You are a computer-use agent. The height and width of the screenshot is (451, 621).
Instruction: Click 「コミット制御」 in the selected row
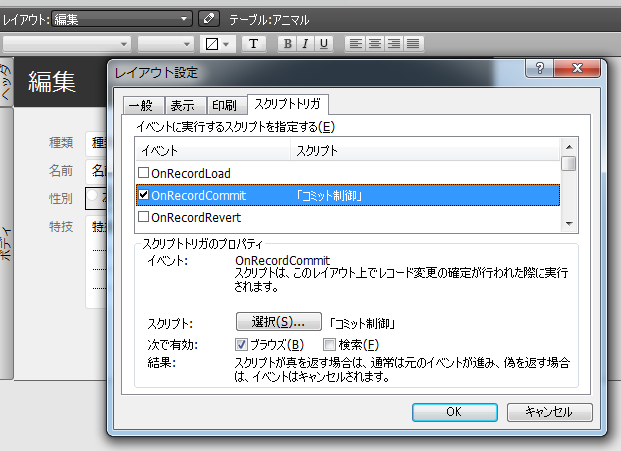(x=329, y=196)
